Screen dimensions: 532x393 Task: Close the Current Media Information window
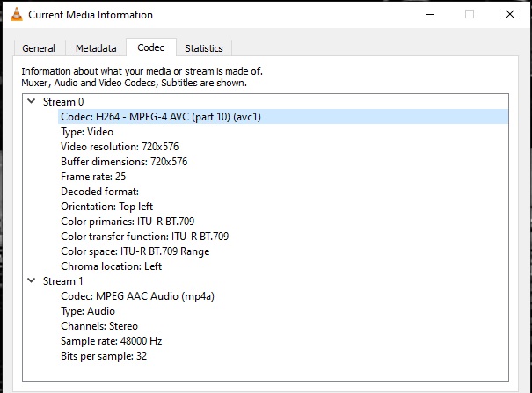pyautogui.click(x=510, y=15)
